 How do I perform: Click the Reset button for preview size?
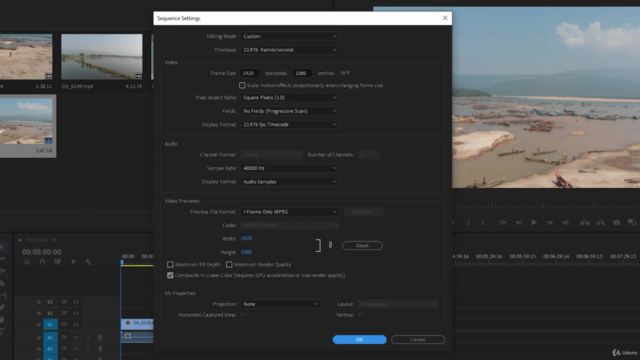(x=362, y=245)
